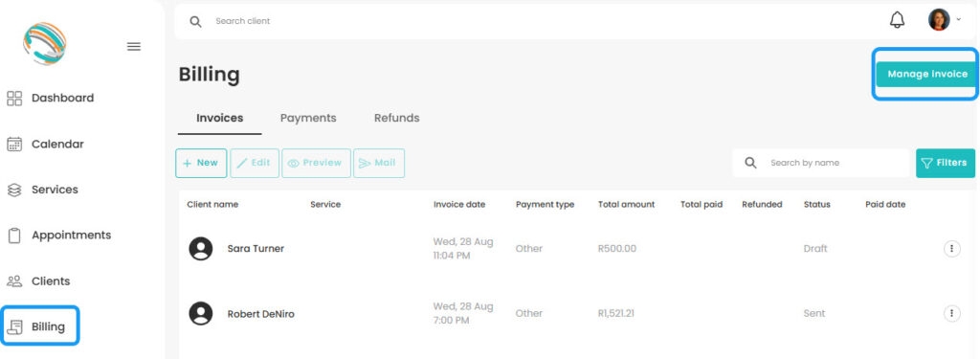Click Sara Turner's avatar icon
The height and width of the screenshot is (359, 980).
point(201,248)
